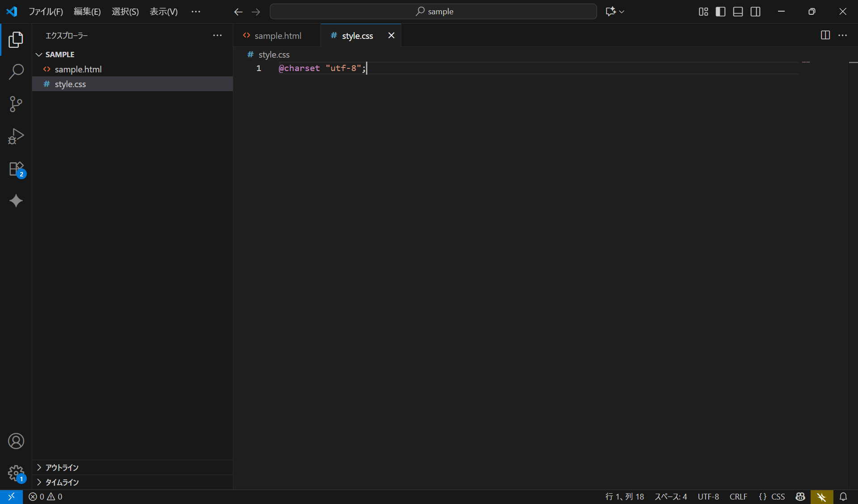
Task: Open the Manage gear icon
Action: (x=16, y=473)
